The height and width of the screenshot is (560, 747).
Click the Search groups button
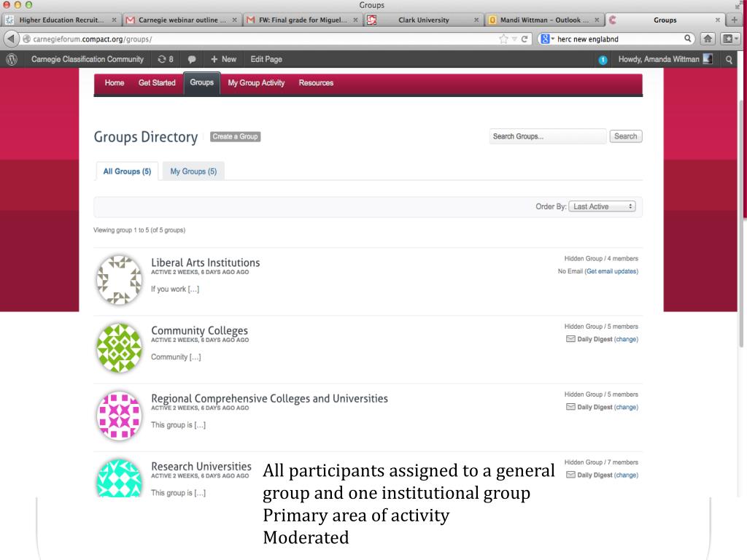tap(625, 136)
